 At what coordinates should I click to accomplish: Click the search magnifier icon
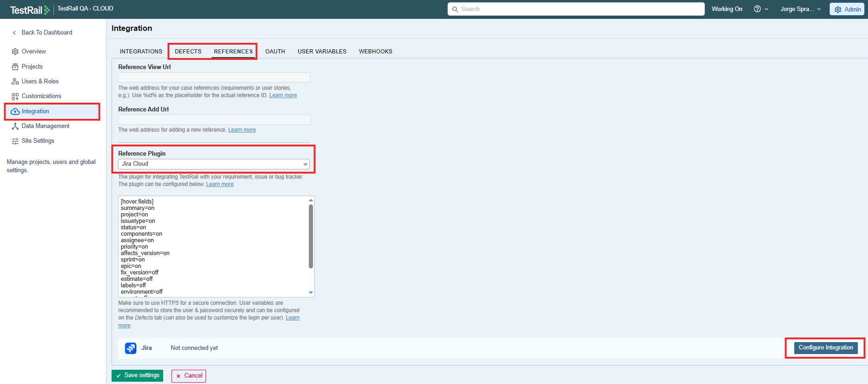[x=455, y=9]
